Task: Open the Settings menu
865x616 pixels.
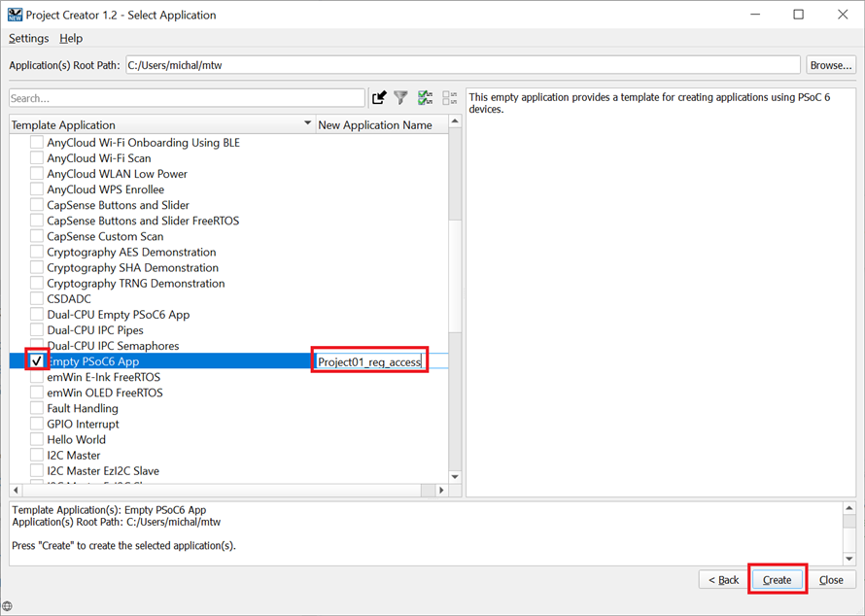Action: pos(29,39)
